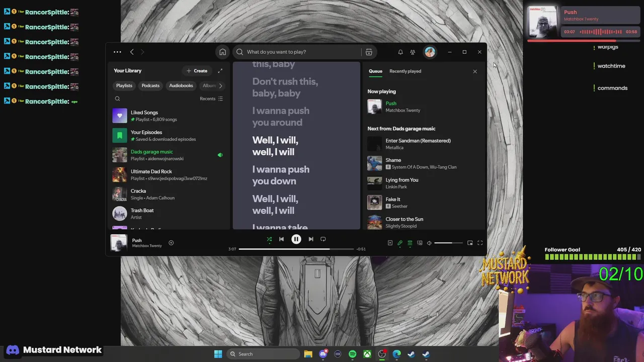
Task: Filter library by Playlists
Action: (124, 85)
